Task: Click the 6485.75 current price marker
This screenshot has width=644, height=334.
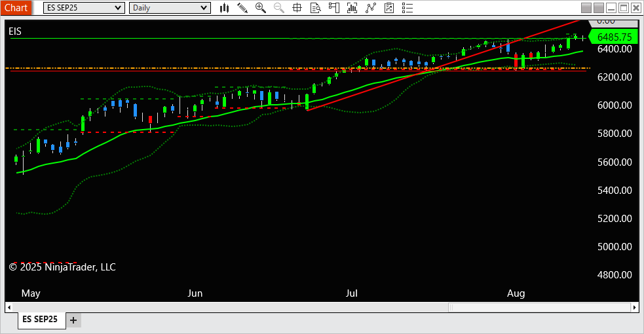Action: coord(614,37)
